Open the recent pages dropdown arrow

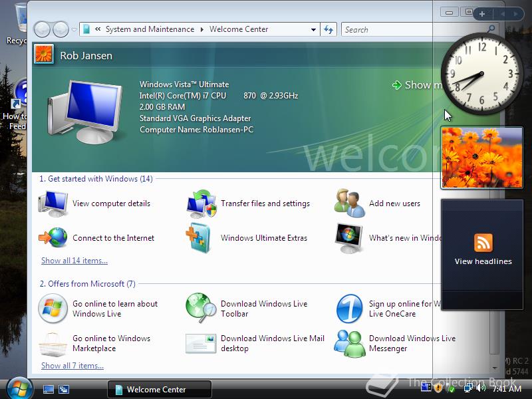tap(74, 30)
